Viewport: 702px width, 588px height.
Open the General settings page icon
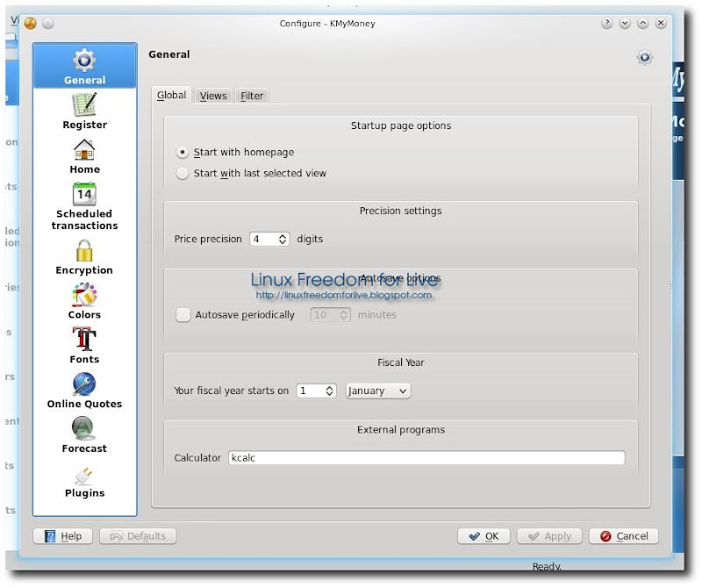point(84,60)
